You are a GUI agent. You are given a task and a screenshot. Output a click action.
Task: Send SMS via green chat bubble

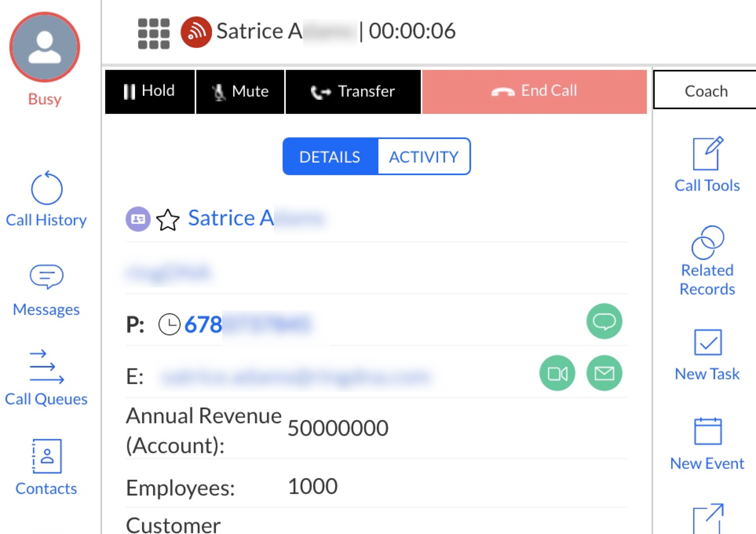point(604,321)
